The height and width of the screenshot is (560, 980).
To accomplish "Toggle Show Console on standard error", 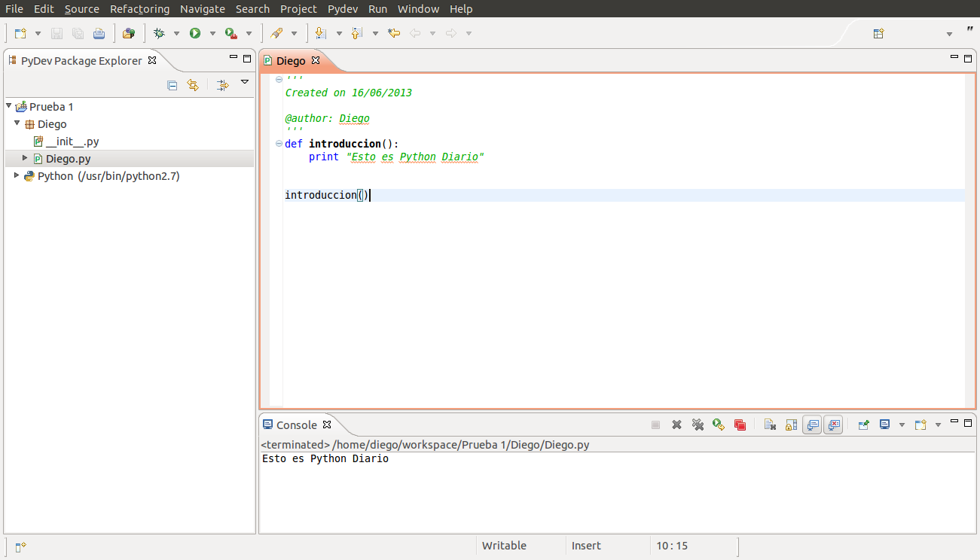I will [x=833, y=425].
